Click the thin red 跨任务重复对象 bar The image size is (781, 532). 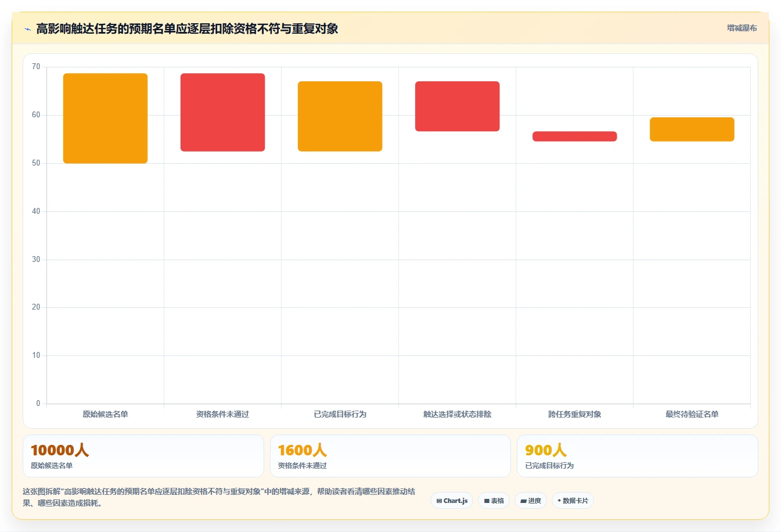pos(574,136)
